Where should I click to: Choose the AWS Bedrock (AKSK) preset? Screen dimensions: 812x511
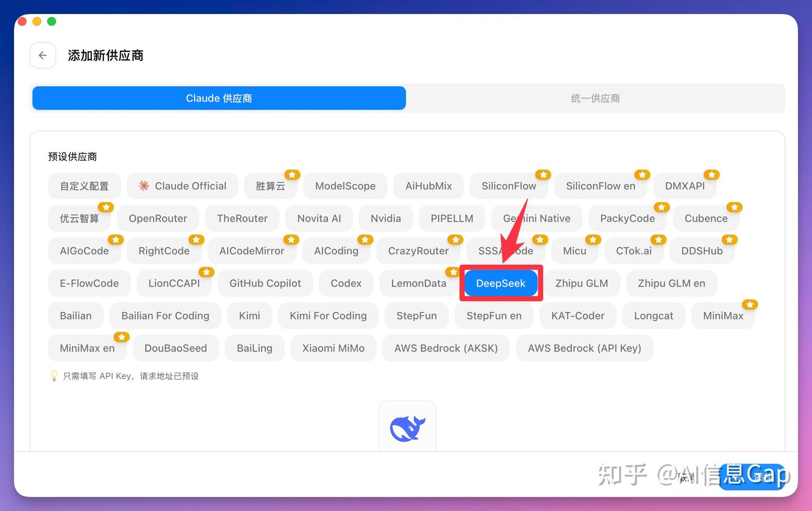(x=446, y=348)
